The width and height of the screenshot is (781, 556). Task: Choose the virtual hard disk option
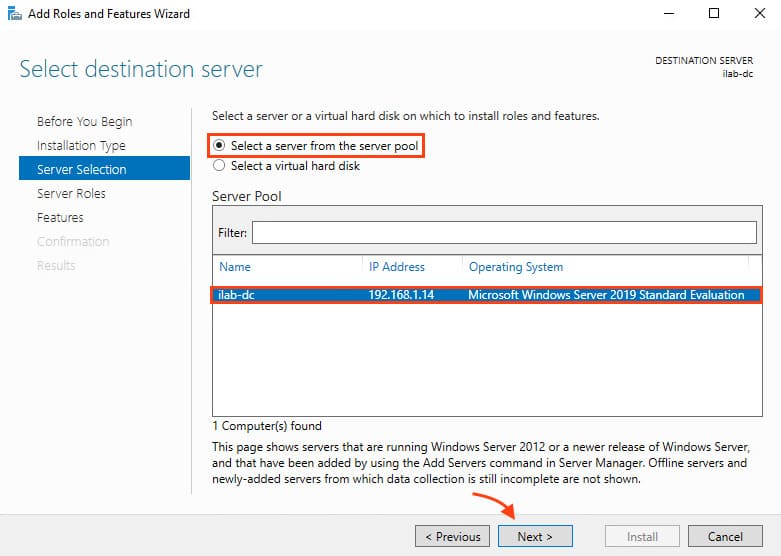click(x=220, y=166)
